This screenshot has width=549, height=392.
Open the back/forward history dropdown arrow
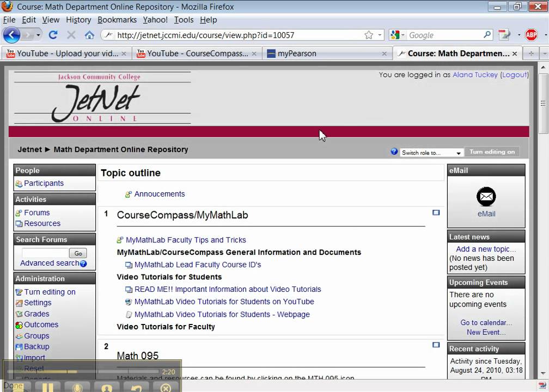tap(38, 35)
